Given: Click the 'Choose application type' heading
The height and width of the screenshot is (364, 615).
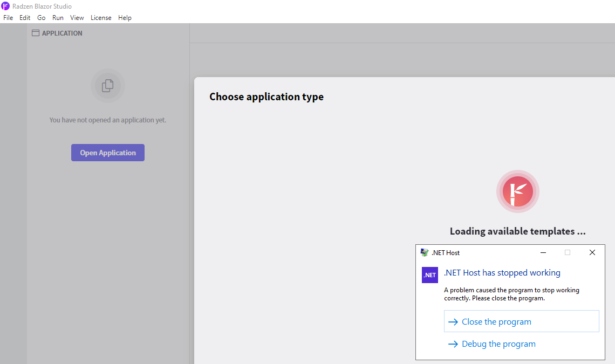Looking at the screenshot, I should (266, 97).
